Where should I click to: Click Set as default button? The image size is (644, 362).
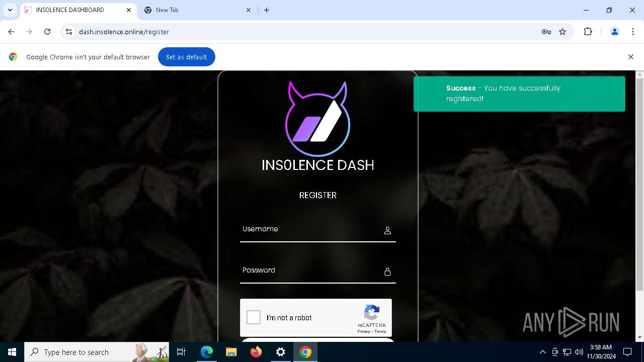point(187,57)
